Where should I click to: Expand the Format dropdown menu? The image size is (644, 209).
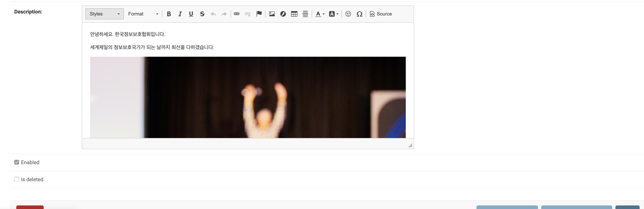click(143, 14)
